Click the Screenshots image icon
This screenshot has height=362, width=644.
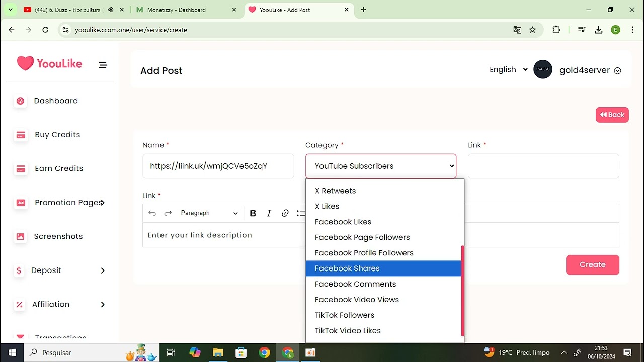[x=21, y=236]
